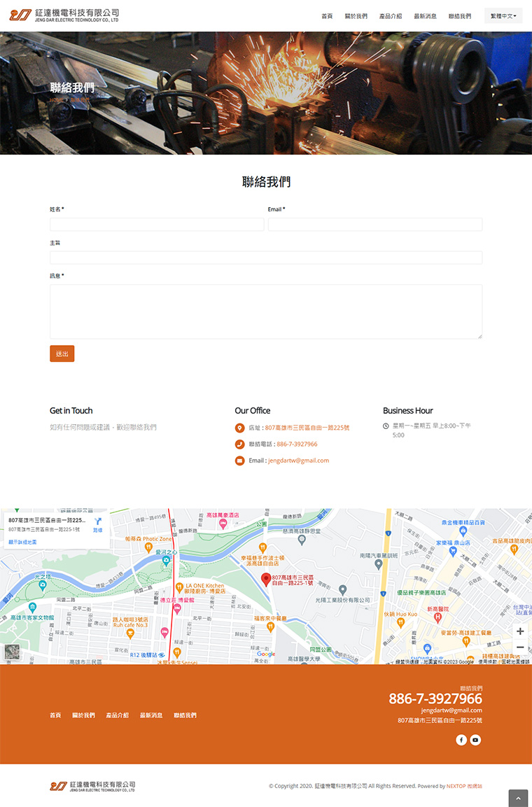
Task: Select 最新消息 in the header menu
Action: pyautogui.click(x=425, y=16)
